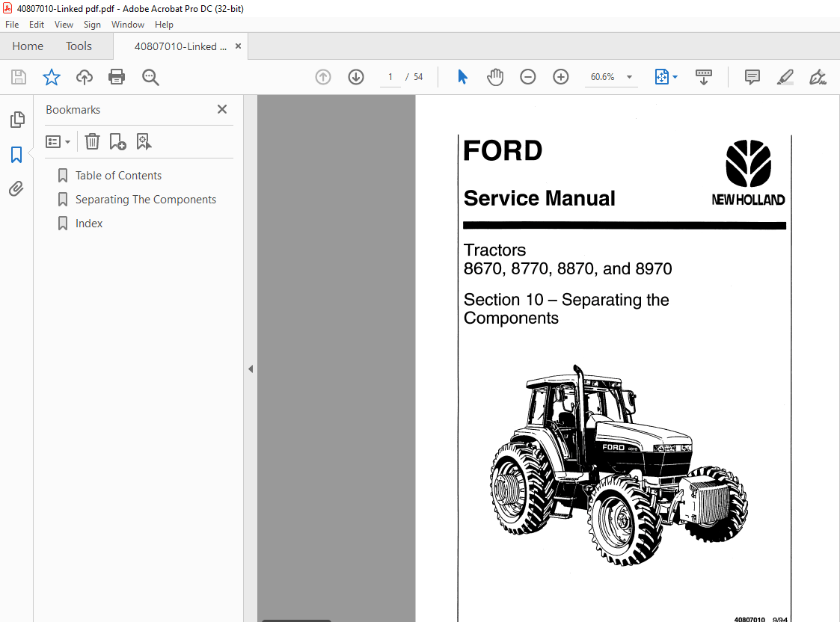Delete the selected bookmark

point(91,141)
